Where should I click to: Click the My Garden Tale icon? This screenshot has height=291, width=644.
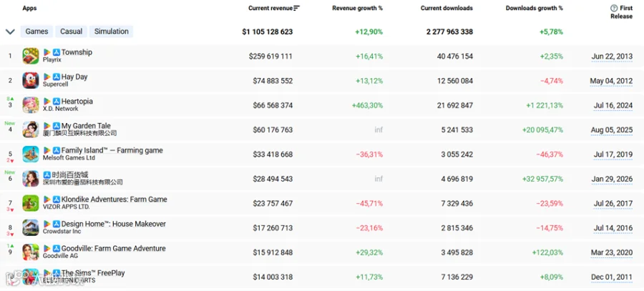pos(31,129)
